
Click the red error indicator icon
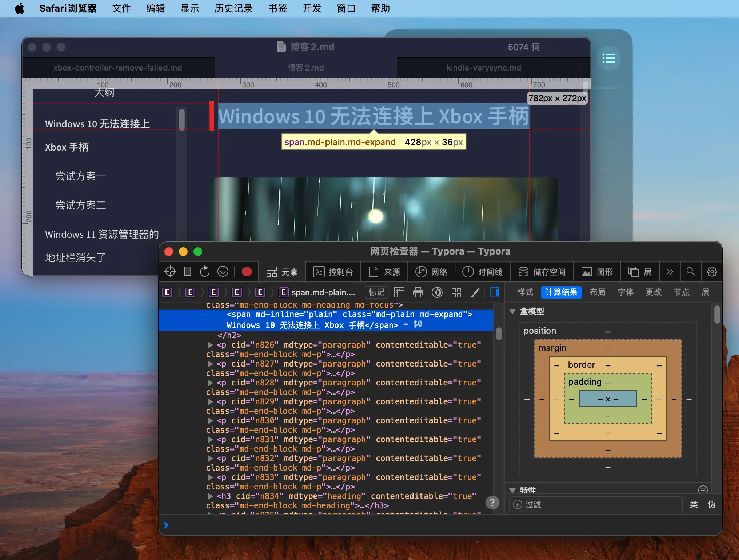247,272
